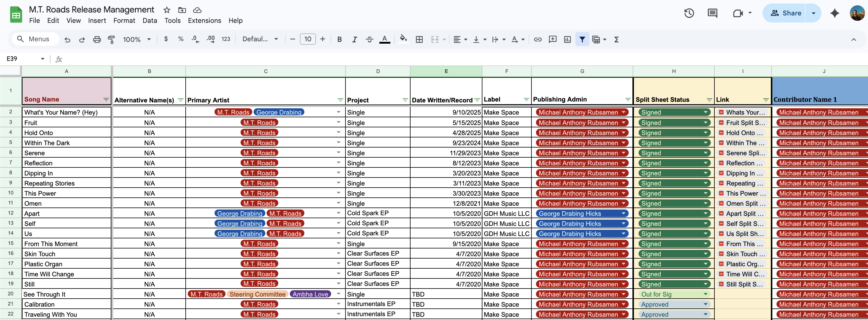Open the Format menu

pos(124,20)
